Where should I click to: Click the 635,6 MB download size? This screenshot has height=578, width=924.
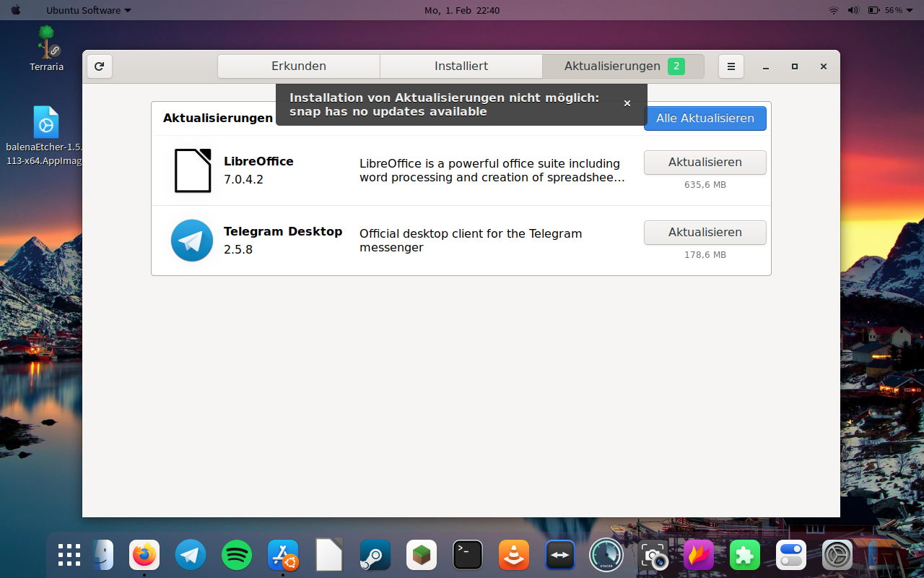pyautogui.click(x=705, y=185)
